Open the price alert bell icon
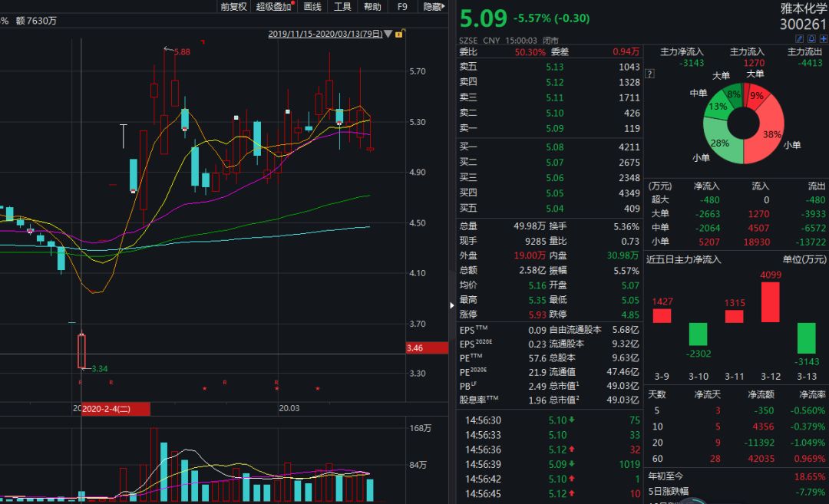Image resolution: width=829 pixels, height=504 pixels. [811, 38]
